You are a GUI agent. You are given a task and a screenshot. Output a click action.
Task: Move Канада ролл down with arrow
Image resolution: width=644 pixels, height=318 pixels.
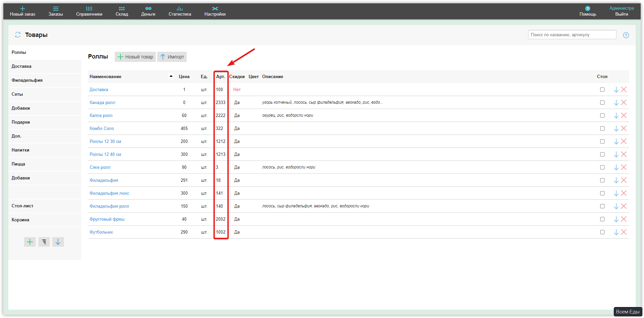point(616,102)
